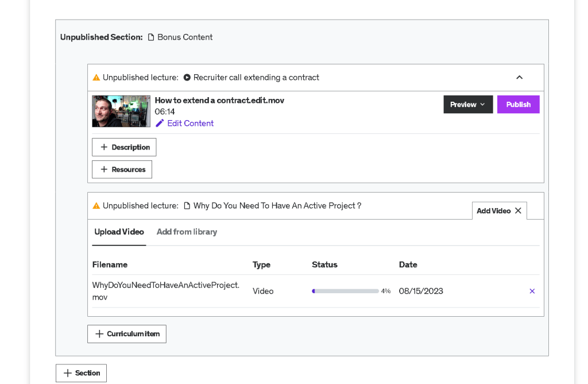Select 'Why Do You Need To Have An Active Project ?' title
Image resolution: width=588 pixels, height=384 pixels.
point(277,206)
